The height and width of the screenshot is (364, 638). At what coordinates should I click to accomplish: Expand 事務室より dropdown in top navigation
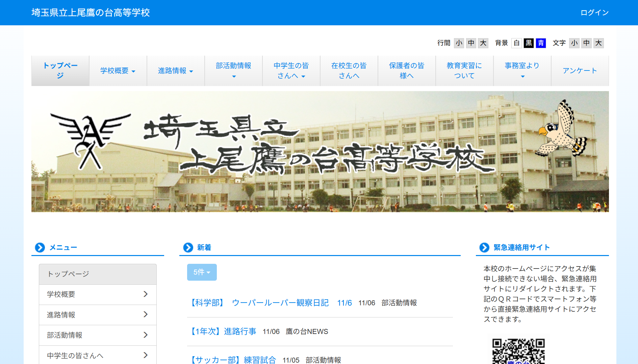coord(522,71)
